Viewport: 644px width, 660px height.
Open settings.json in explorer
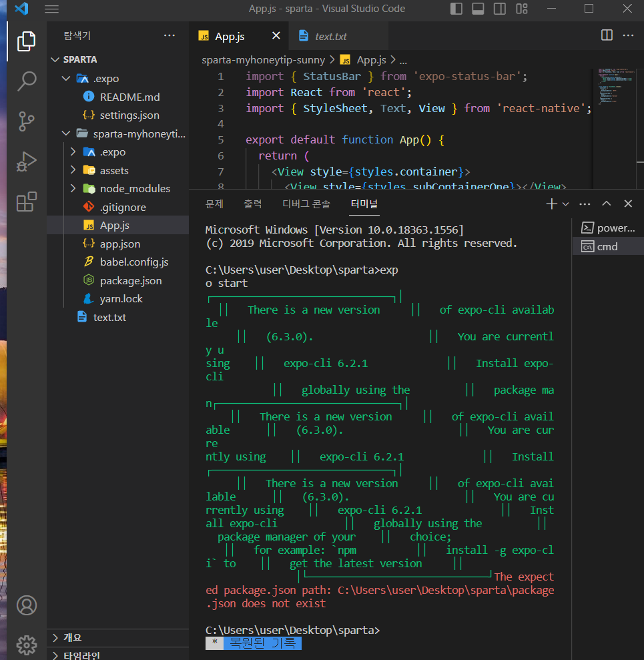(118, 115)
